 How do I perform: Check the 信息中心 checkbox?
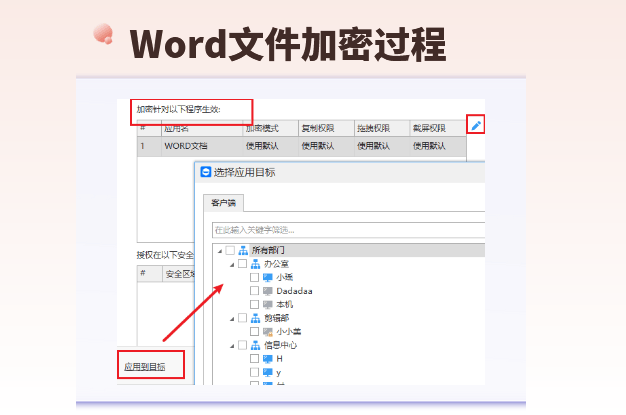242,345
